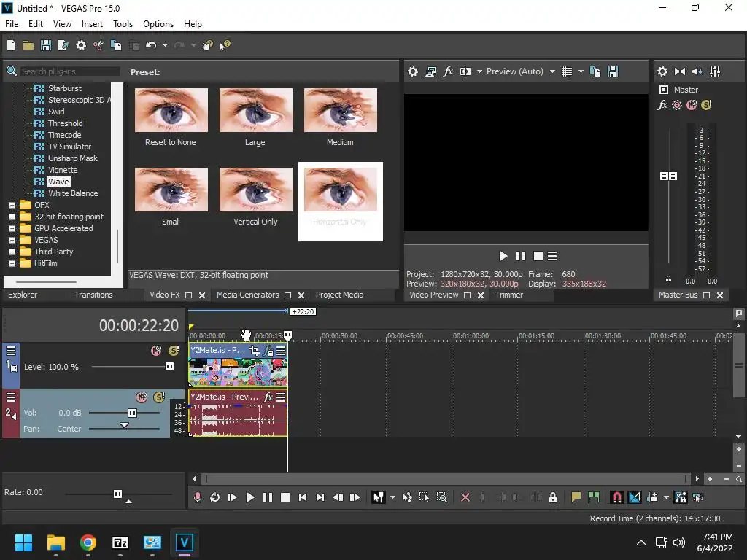
Task: Open event pan/crop on video clip
Action: [x=255, y=351]
